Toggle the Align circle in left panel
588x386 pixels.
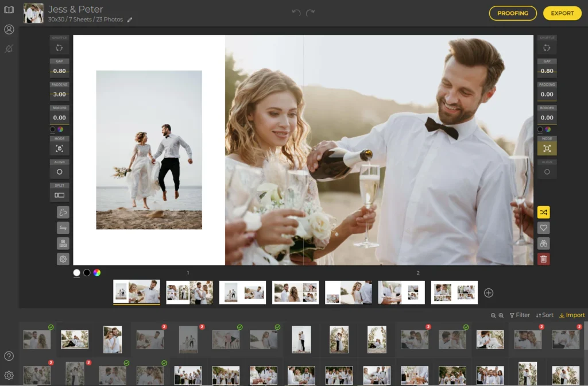[59, 172]
